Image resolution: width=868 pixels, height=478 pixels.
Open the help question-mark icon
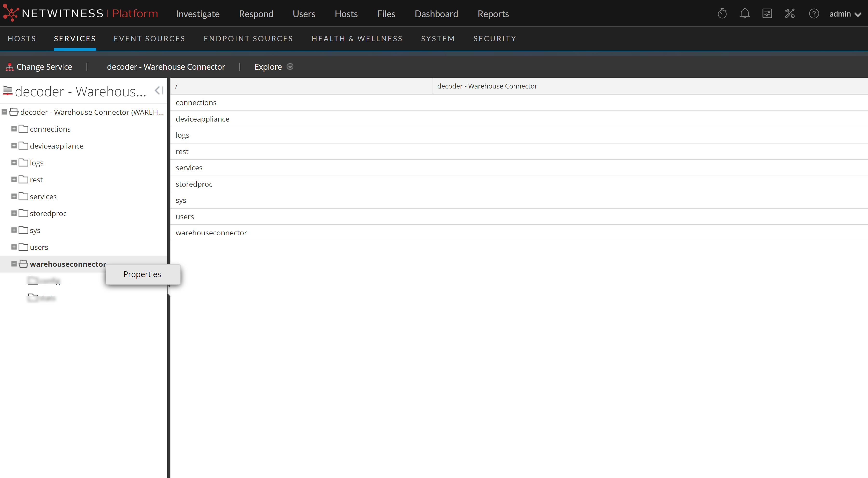coord(814,14)
